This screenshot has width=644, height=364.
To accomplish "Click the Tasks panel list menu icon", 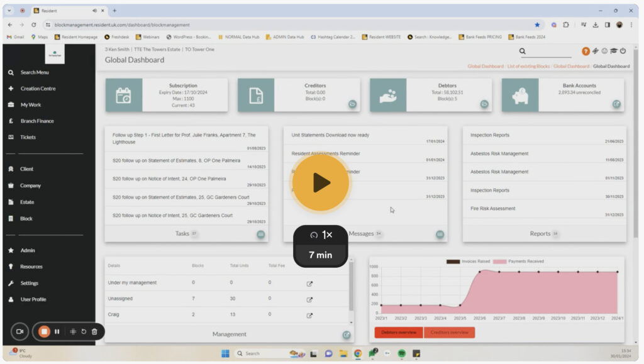I will tap(260, 234).
